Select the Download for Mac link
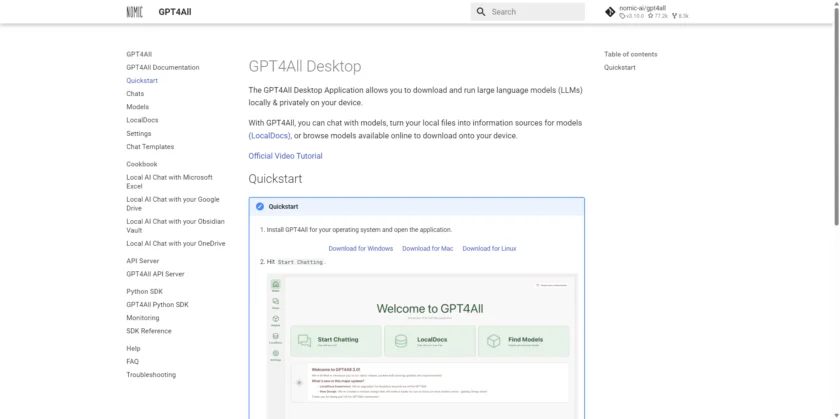Screen dimensions: 840x419 tap(427, 248)
